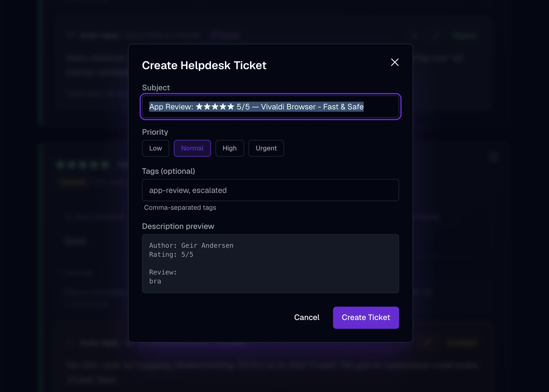Click the 'Description preview' label
Viewport: 549px width, 392px height.
tap(178, 226)
